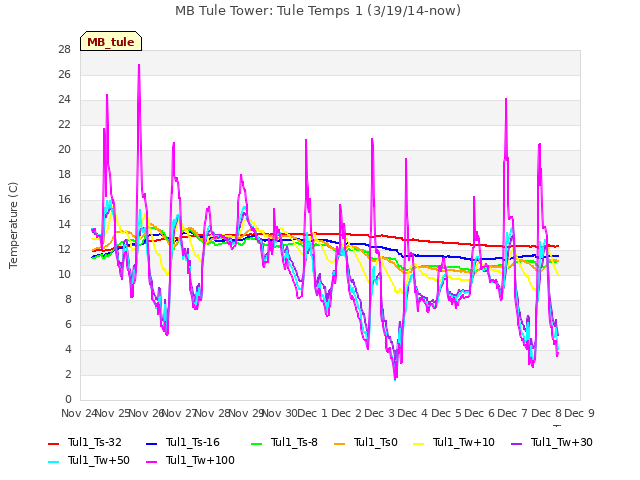The image size is (640, 480).
Task: Select the Tul1_Tw+10 legend label
Action: pos(464,442)
